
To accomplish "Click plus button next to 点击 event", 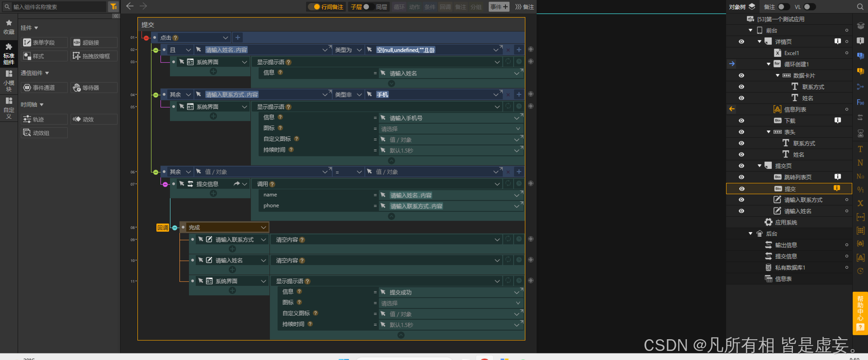I will 238,37.
